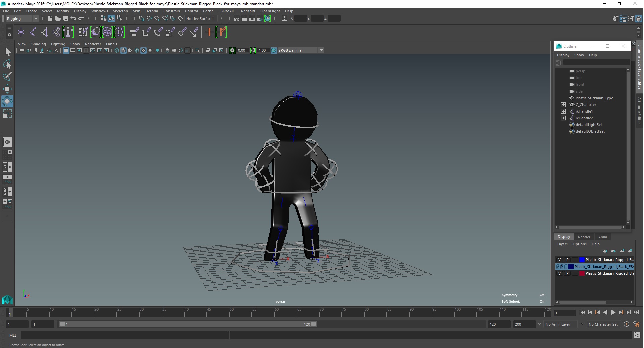
Task: Open Render Settings clapperboard icon
Action: [260, 19]
